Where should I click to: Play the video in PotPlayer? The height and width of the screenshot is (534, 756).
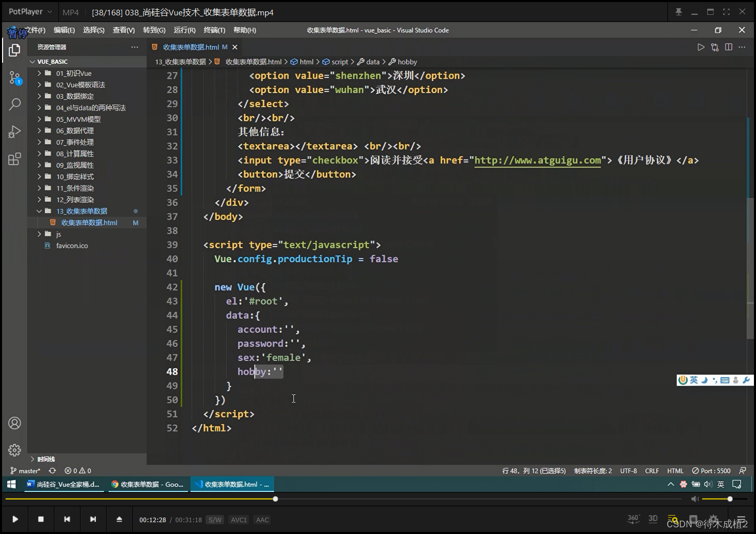pyautogui.click(x=15, y=519)
